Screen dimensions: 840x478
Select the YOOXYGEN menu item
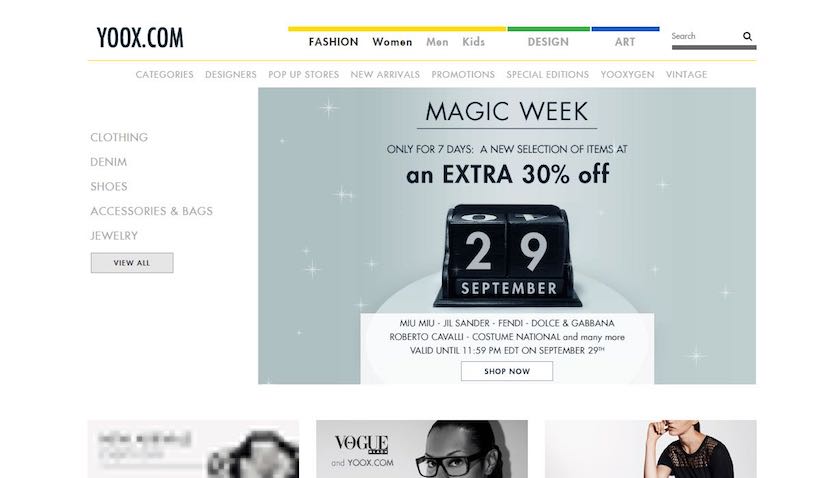tap(627, 74)
